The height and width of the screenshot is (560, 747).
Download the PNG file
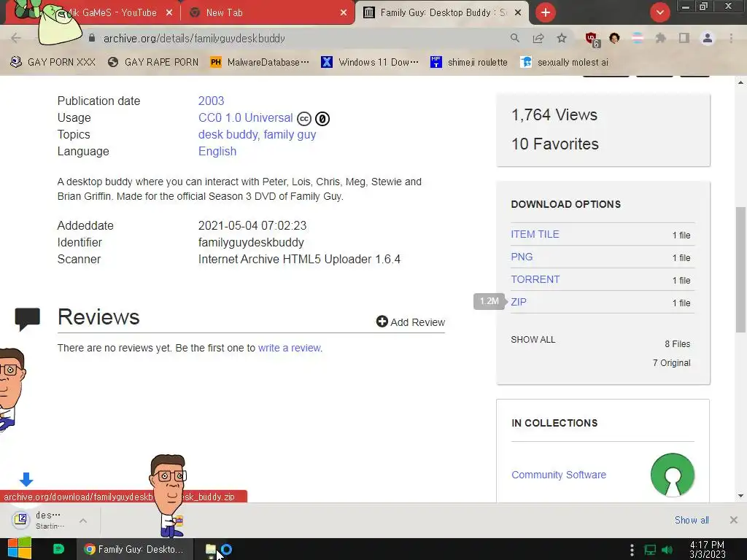tap(522, 257)
